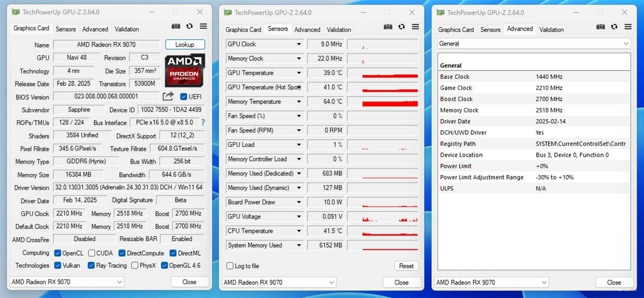Click Close button in Sensors window
Viewport: 644px width, 298px height.
(x=401, y=282)
